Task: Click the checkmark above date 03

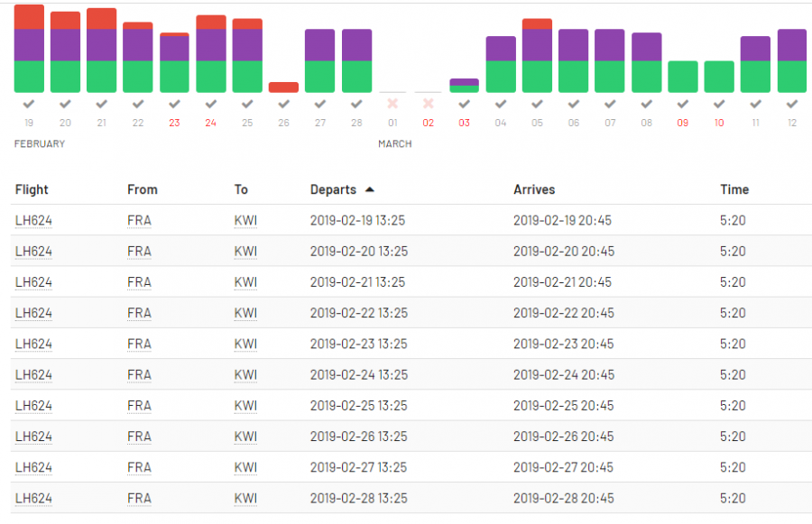Action: click(x=465, y=104)
